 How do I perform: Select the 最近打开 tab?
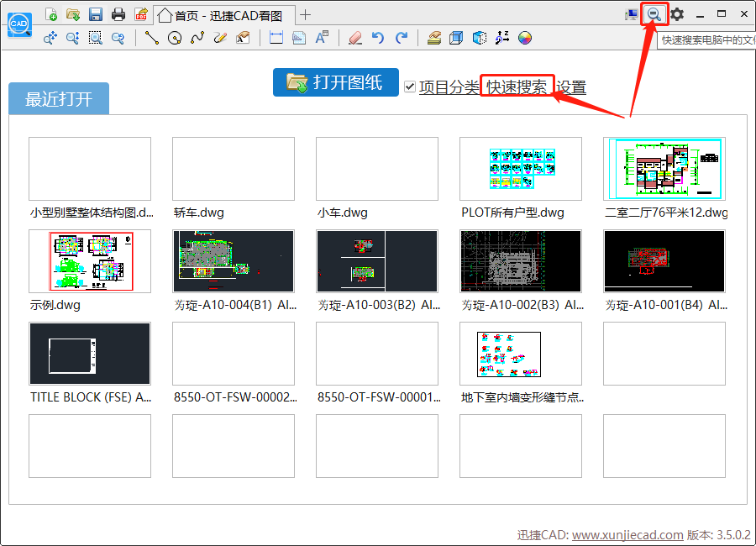point(59,98)
